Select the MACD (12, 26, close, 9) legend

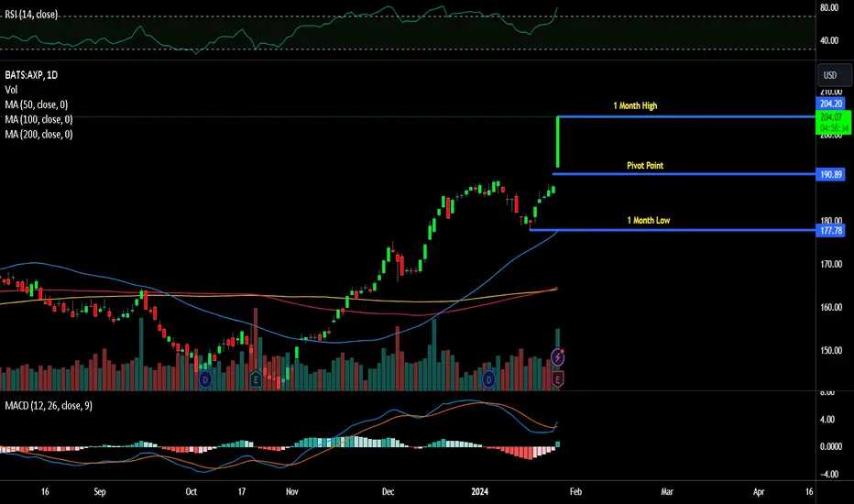tap(49, 405)
